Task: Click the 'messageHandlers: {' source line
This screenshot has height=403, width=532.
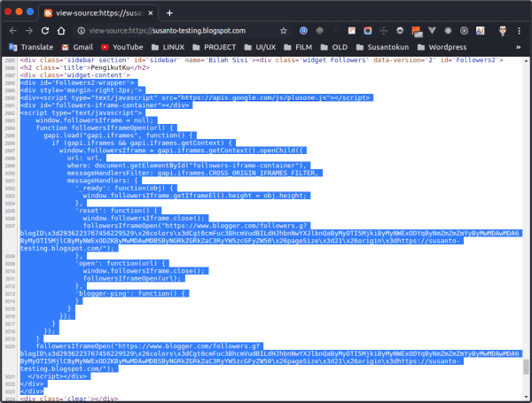Action: point(102,181)
